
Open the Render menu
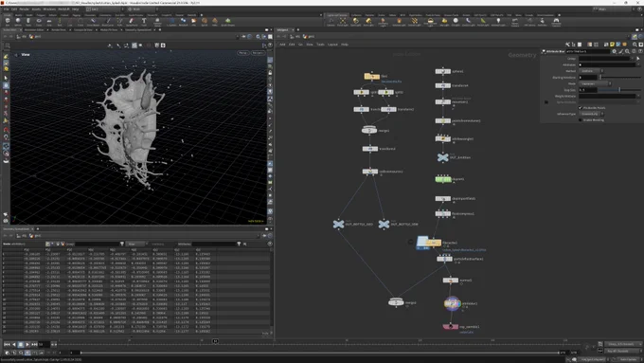(25, 9)
